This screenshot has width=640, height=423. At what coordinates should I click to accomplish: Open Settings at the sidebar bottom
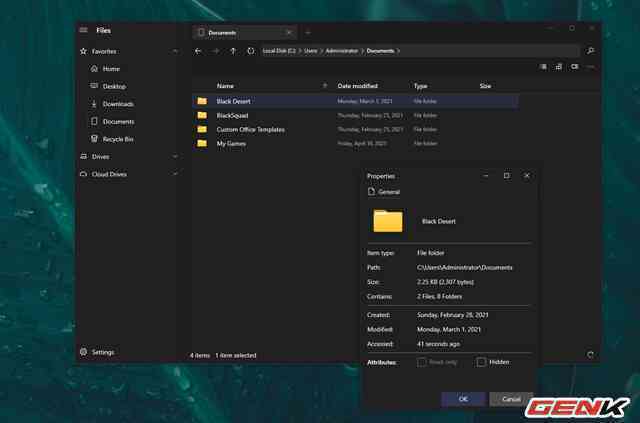[x=102, y=352]
